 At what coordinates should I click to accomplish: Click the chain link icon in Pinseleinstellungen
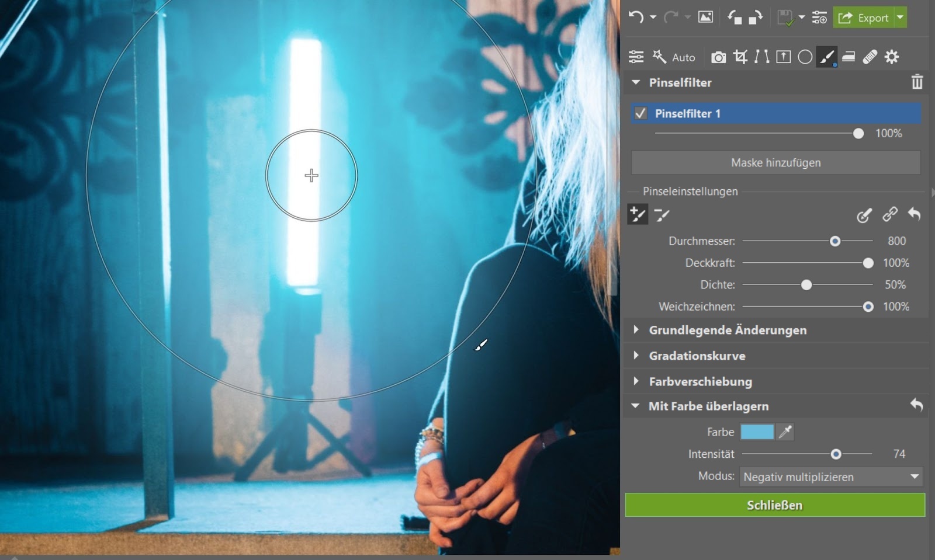point(889,214)
